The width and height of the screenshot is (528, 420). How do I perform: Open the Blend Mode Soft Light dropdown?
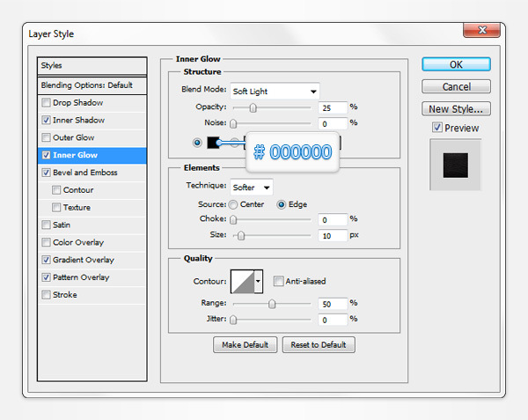[275, 91]
